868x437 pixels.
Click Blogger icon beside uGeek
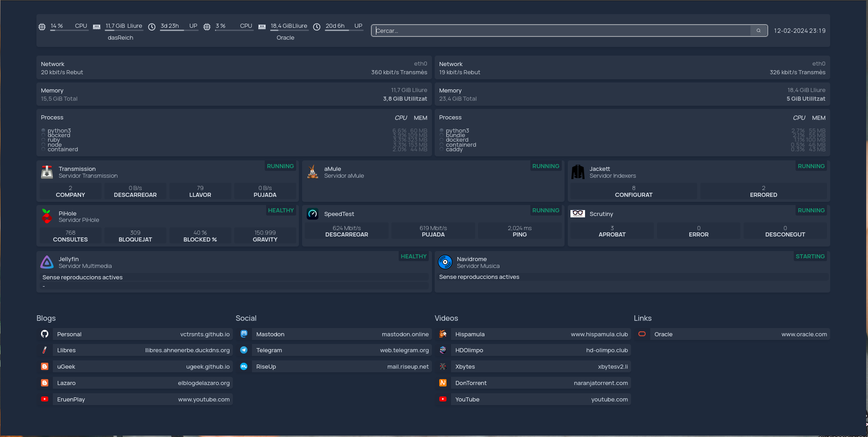[45, 366]
